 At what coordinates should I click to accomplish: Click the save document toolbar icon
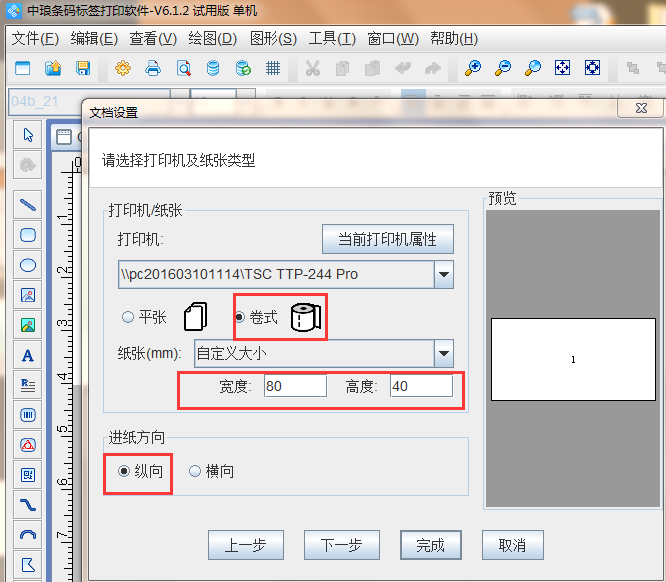[83, 69]
